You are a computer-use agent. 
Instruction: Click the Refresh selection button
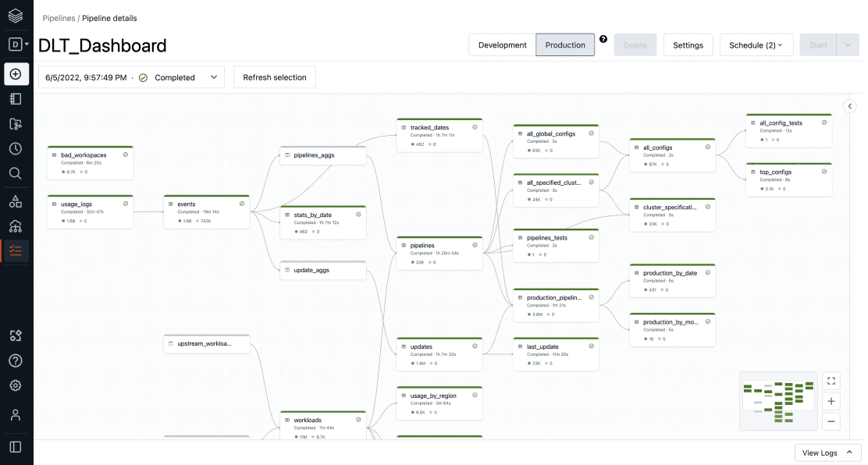[275, 77]
